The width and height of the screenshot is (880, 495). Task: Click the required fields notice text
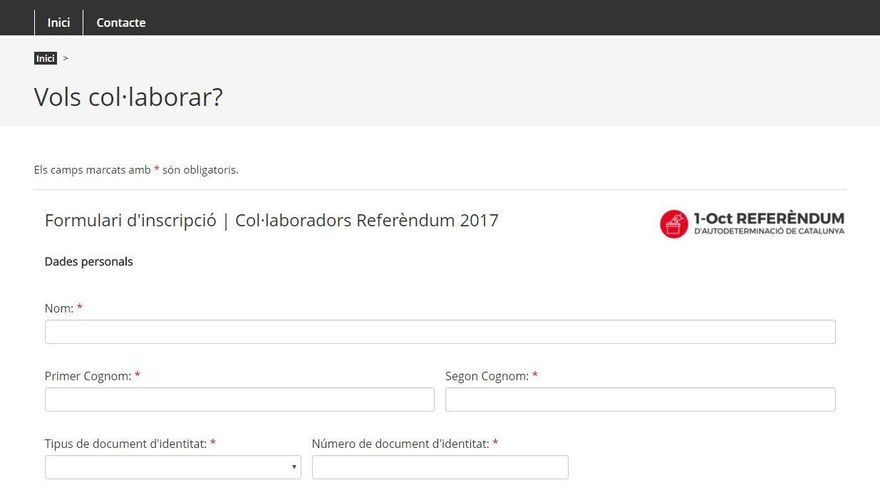point(136,170)
